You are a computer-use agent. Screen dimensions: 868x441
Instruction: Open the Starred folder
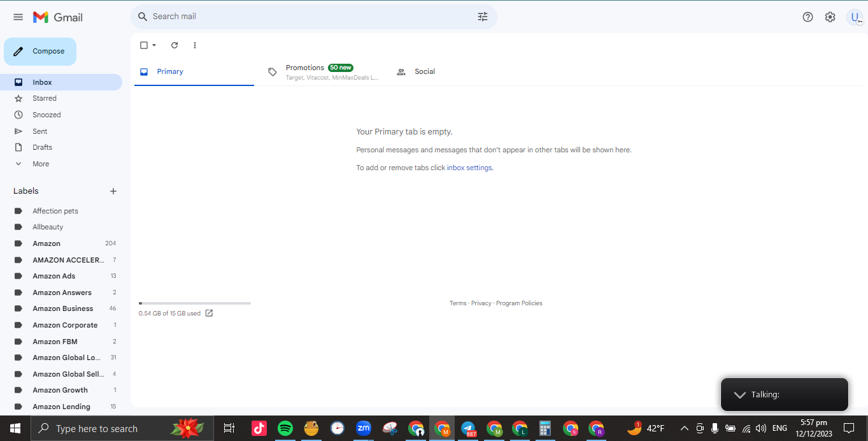pyautogui.click(x=61, y=98)
